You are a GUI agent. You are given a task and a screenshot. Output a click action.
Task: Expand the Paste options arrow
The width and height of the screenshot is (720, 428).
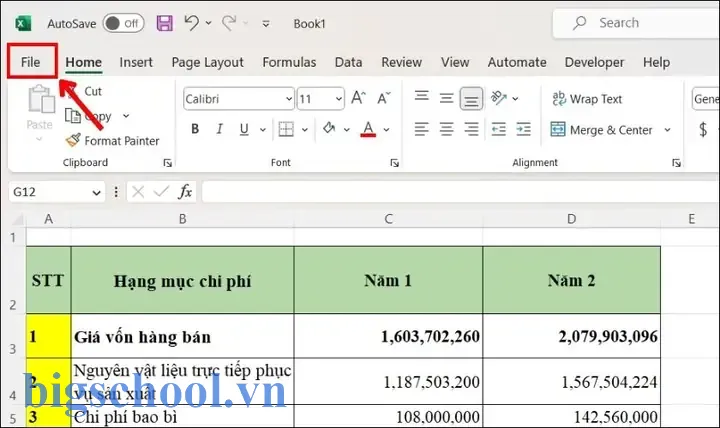point(39,139)
